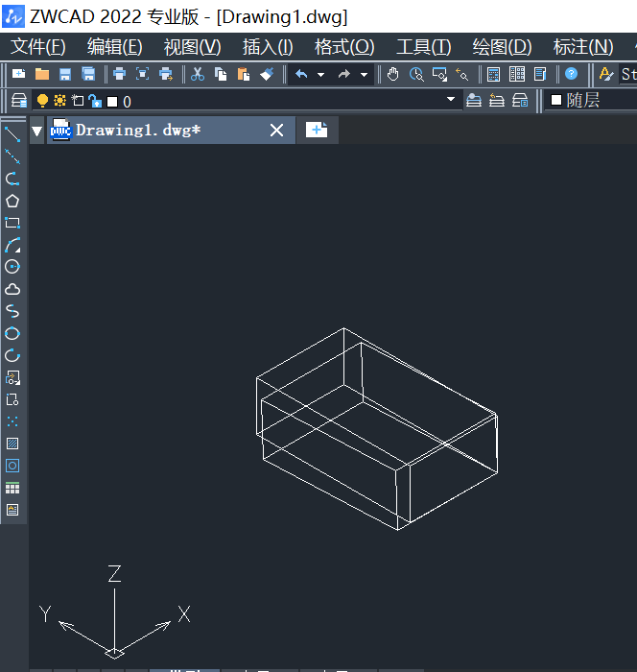The image size is (637, 672).
Task: Select the Ellipse tool
Action: (12, 333)
